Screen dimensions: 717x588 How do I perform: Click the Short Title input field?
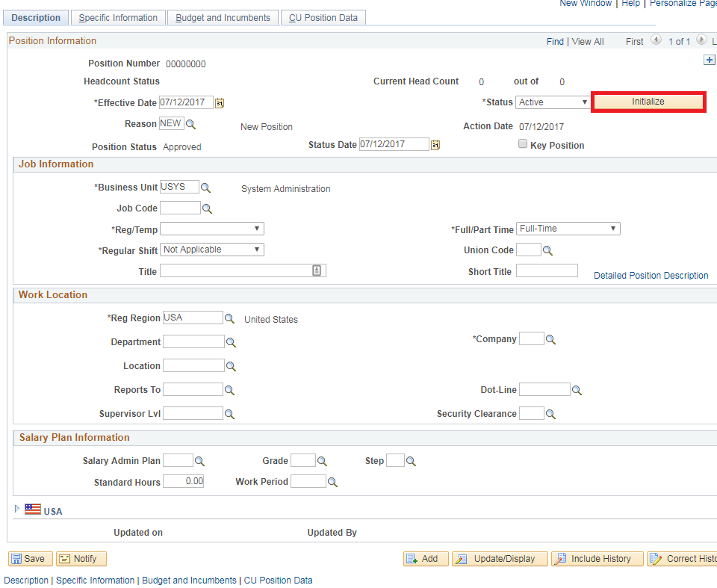point(547,270)
